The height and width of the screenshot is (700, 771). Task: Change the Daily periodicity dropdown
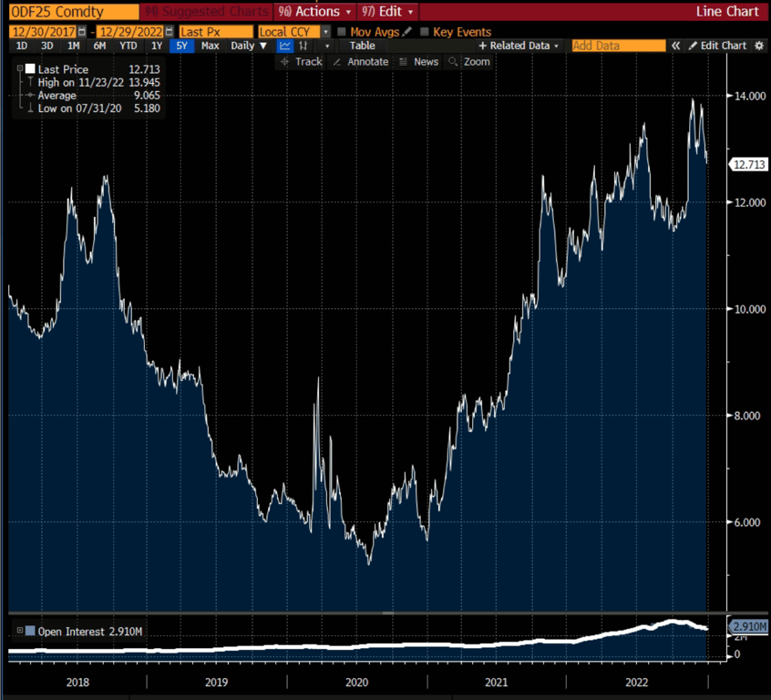coord(249,46)
